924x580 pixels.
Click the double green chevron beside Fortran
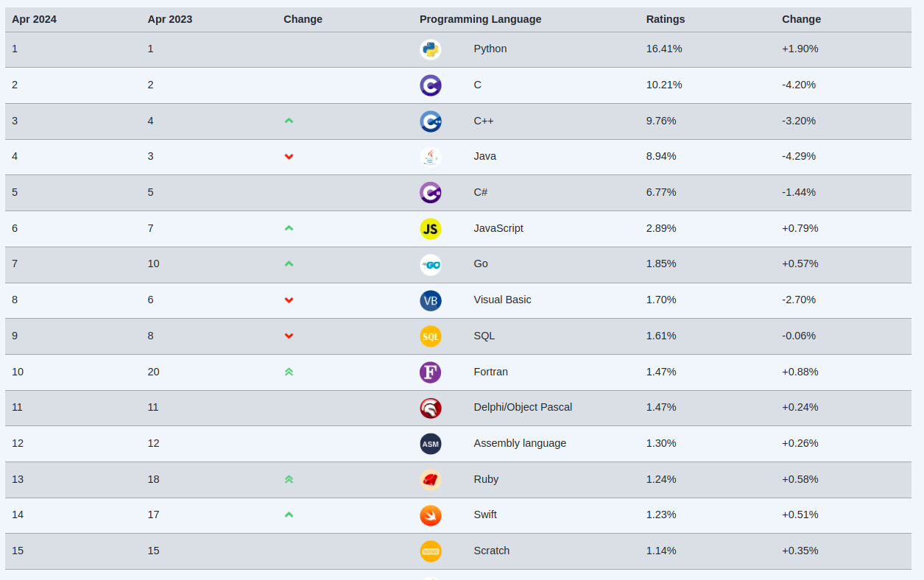pos(289,372)
